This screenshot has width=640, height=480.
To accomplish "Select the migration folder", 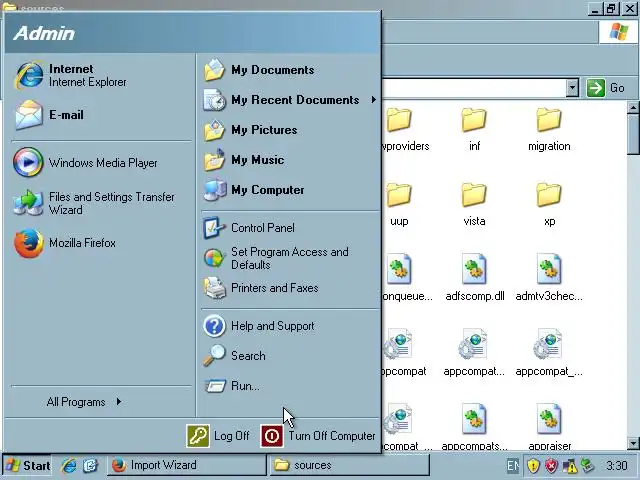I will pos(549,129).
